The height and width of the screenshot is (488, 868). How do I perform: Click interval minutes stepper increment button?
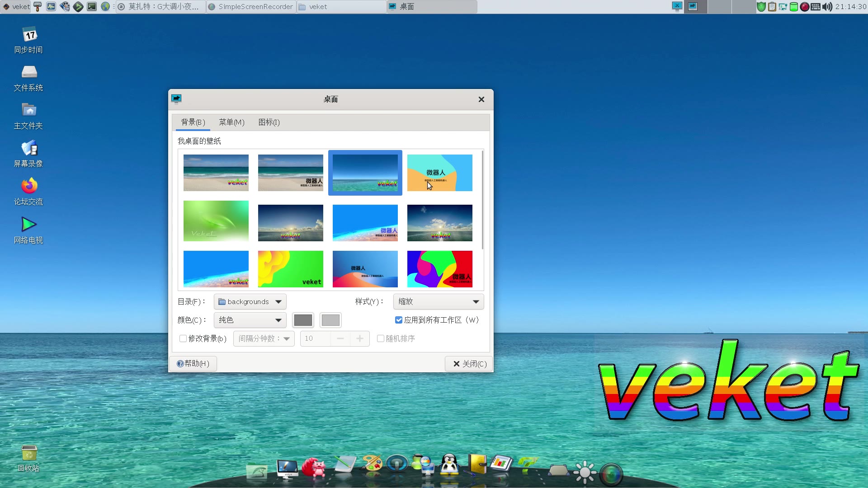[359, 338]
